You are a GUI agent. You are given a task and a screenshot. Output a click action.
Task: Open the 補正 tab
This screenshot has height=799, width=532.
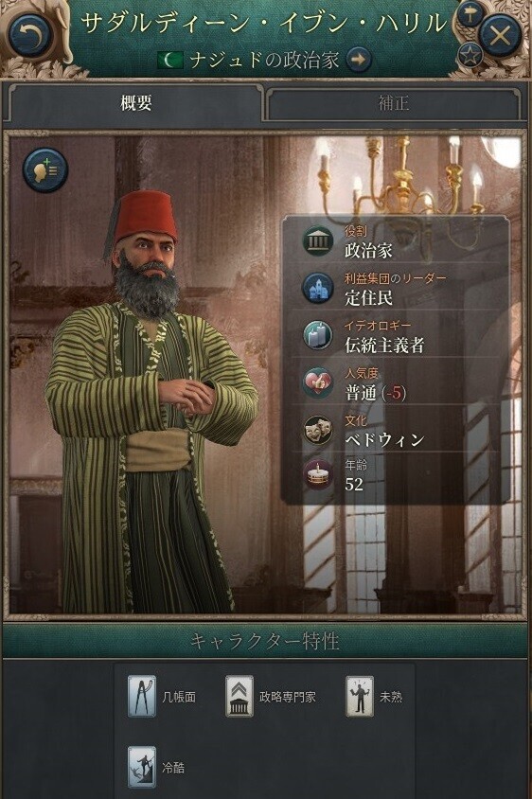(394, 103)
